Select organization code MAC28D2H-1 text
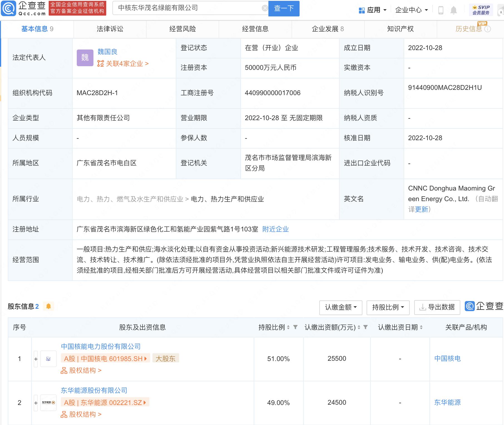Viewport: 504px width, 425px height. [97, 93]
